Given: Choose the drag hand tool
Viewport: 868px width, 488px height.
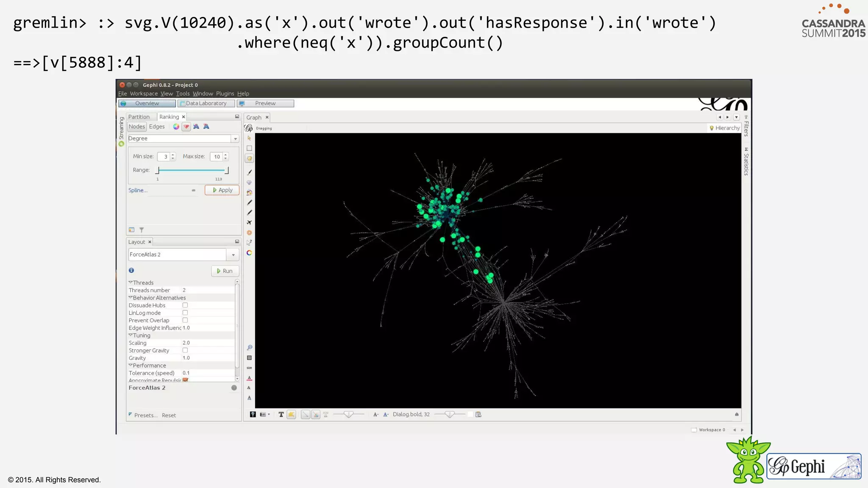Looking at the screenshot, I should tap(249, 158).
